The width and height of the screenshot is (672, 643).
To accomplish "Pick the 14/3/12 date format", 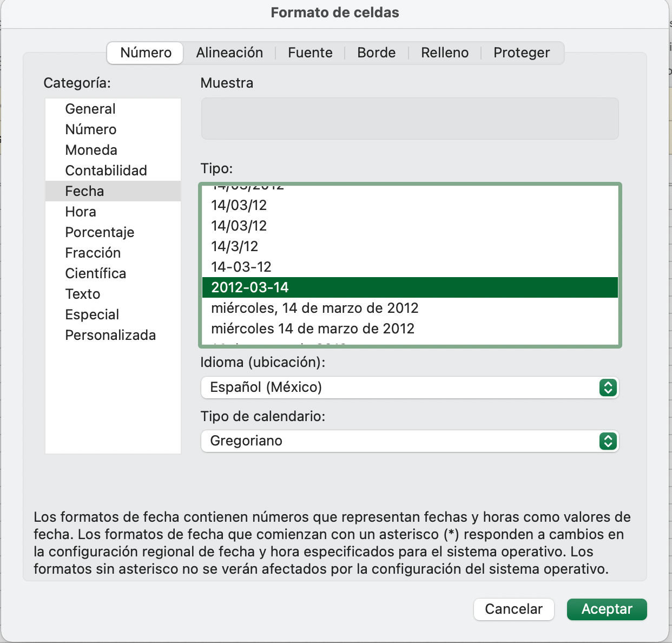I will (234, 246).
